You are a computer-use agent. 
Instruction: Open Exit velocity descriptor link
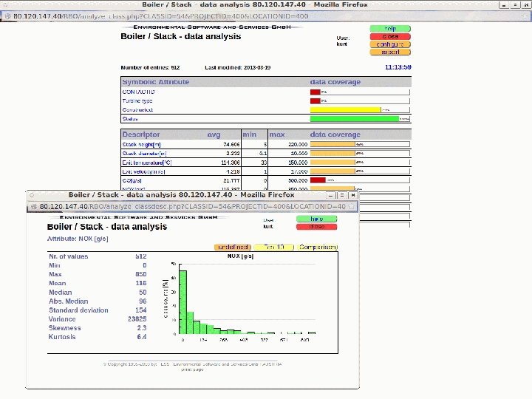143,171
